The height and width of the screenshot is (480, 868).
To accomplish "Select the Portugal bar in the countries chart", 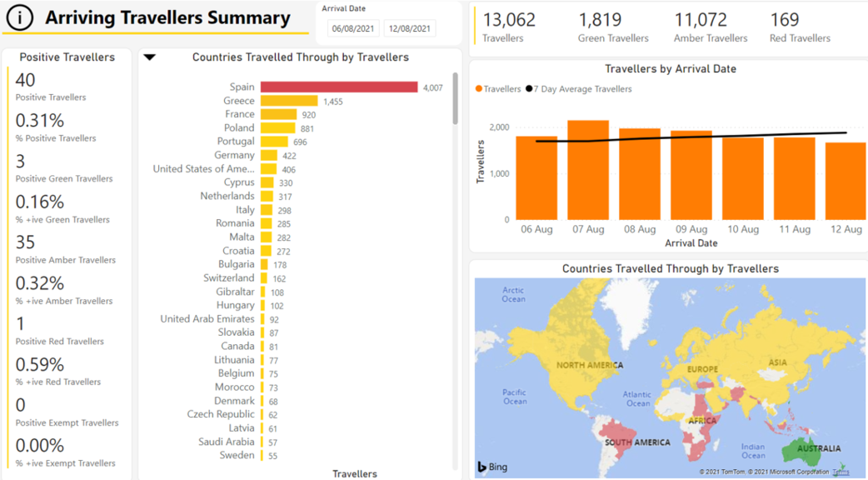I will point(275,142).
